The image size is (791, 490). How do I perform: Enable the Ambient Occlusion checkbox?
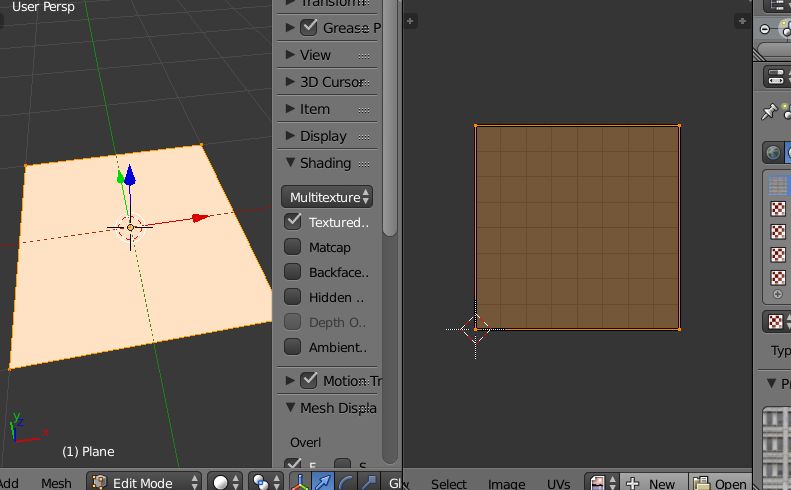tap(293, 347)
